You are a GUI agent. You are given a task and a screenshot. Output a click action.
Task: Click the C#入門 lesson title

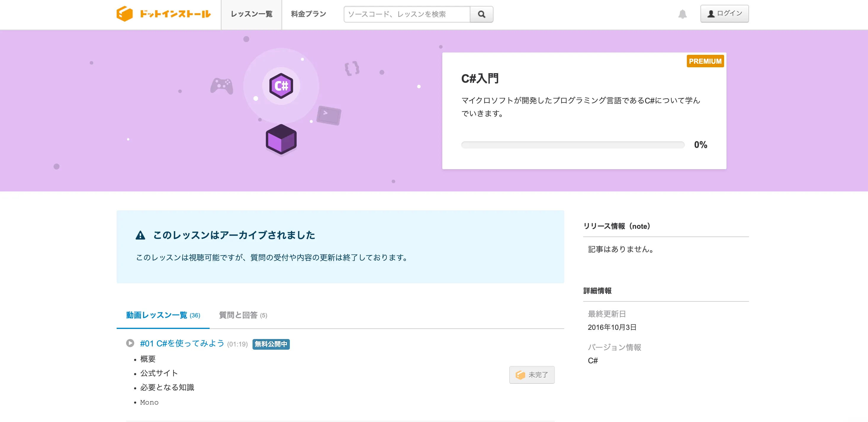(480, 79)
